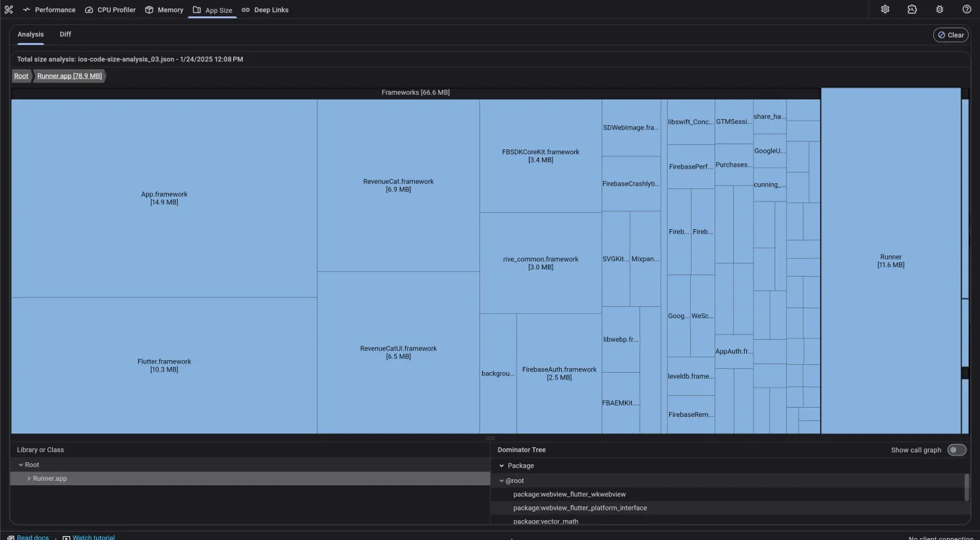Select package:webview_flutter_wkwebview row

727,495
